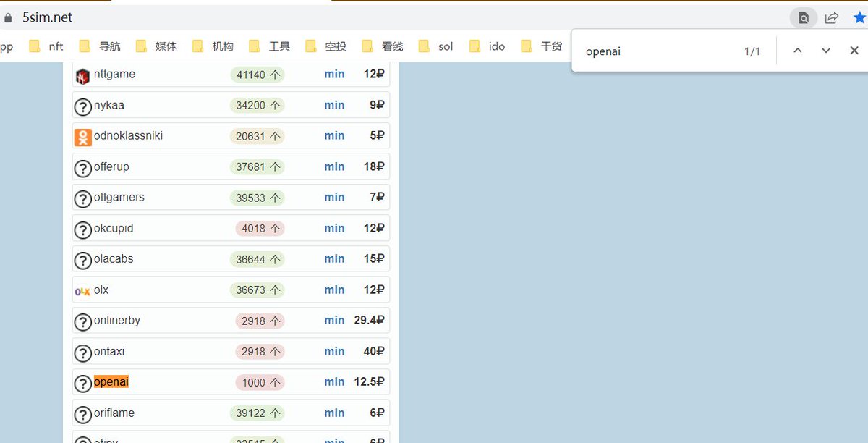This screenshot has height=443, width=868.
Task: Click the question mark icon beside onlinerby
Action: click(82, 321)
